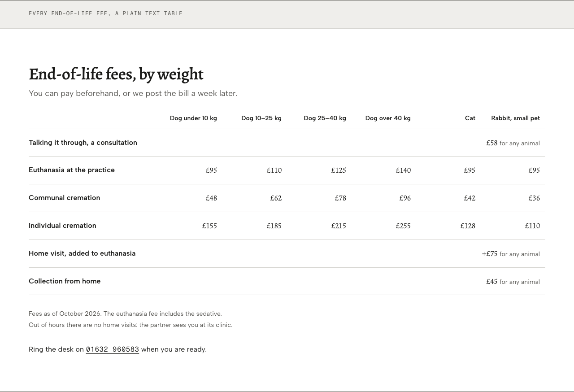Click the £36 rabbit communal cremation fee
Screen dimensions: 574x392
pos(534,198)
